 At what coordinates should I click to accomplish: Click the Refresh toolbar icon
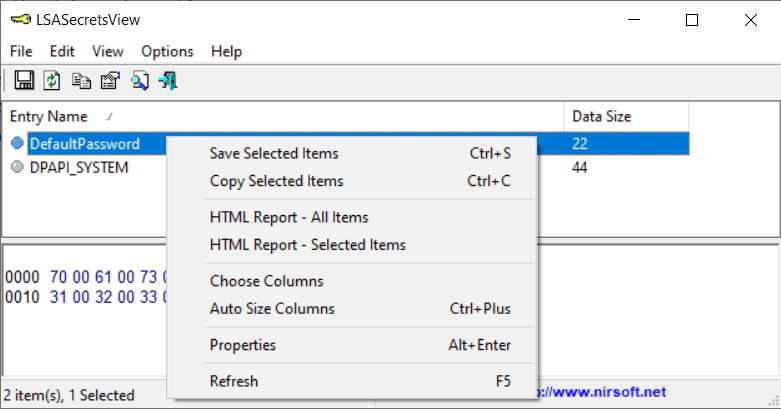(x=52, y=80)
